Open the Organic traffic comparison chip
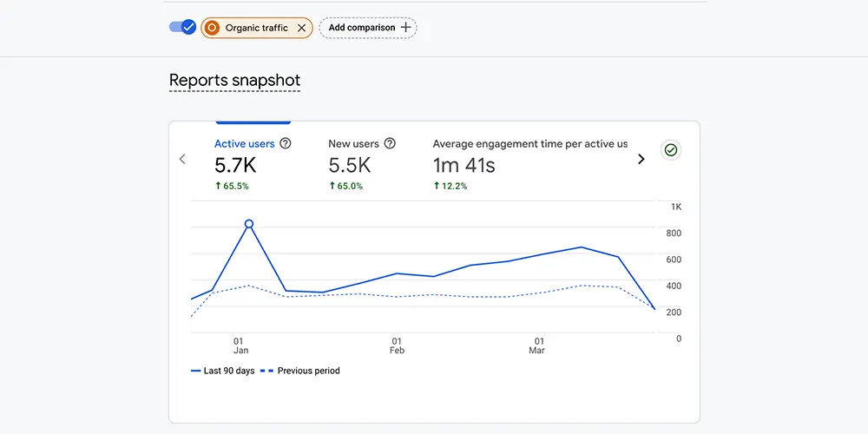Viewport: 868px width, 434px height. (256, 28)
